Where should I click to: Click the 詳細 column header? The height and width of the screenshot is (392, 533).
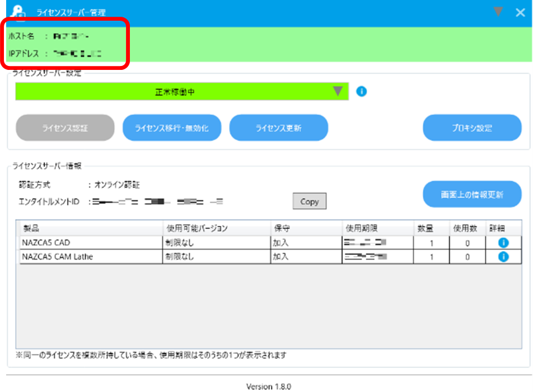503,228
